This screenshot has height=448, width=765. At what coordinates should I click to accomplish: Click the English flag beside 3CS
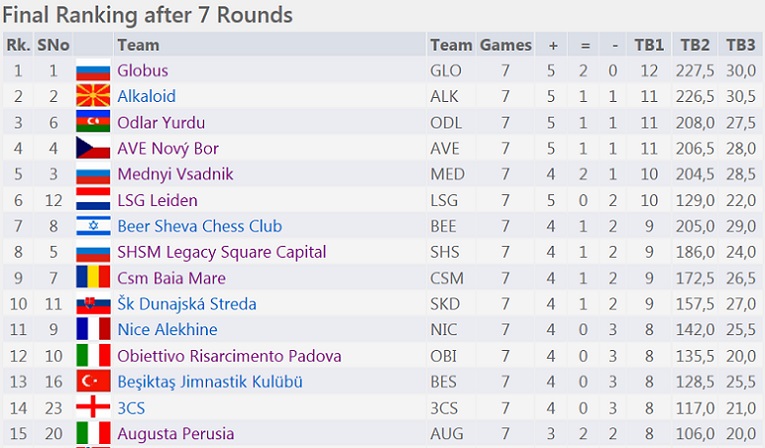tap(92, 408)
